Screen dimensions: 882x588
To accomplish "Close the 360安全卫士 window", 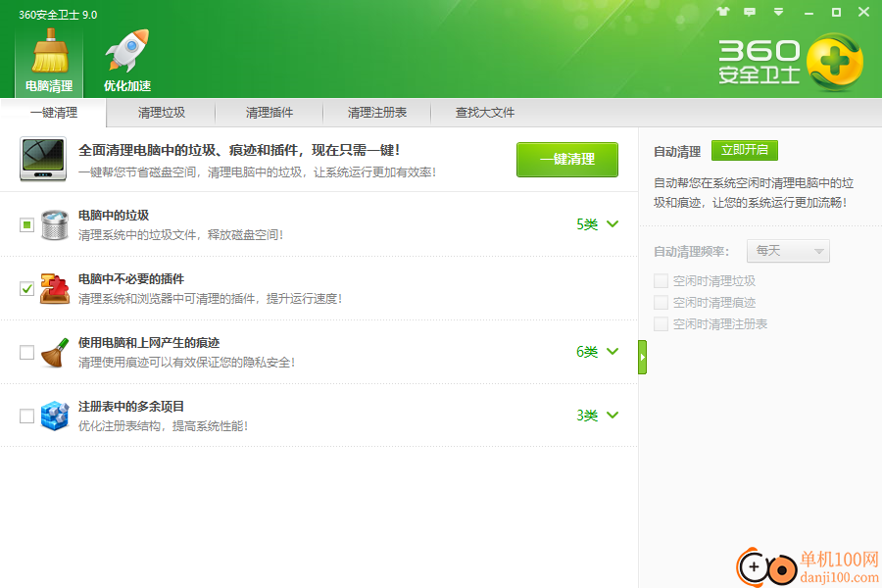I will pyautogui.click(x=864, y=12).
